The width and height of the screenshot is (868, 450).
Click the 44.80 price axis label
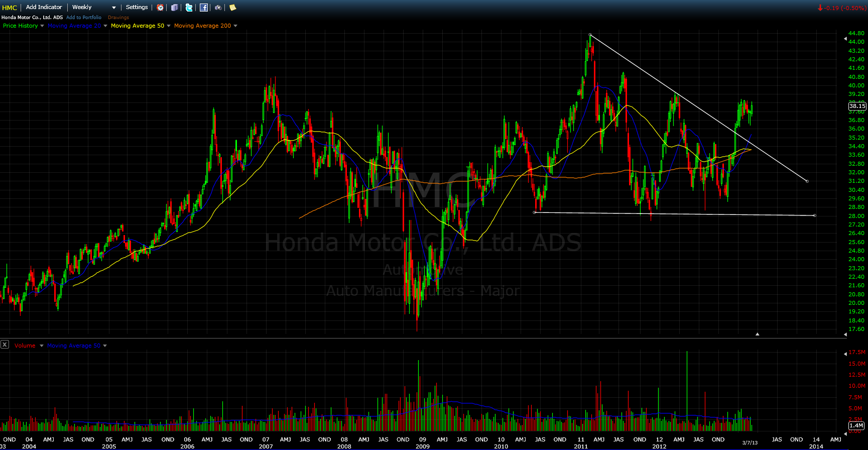tap(856, 33)
